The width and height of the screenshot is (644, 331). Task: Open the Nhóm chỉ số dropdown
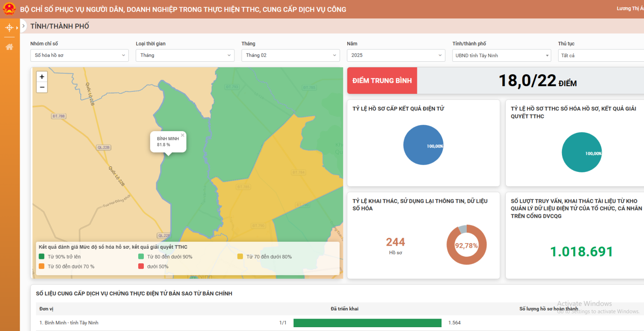(x=79, y=55)
